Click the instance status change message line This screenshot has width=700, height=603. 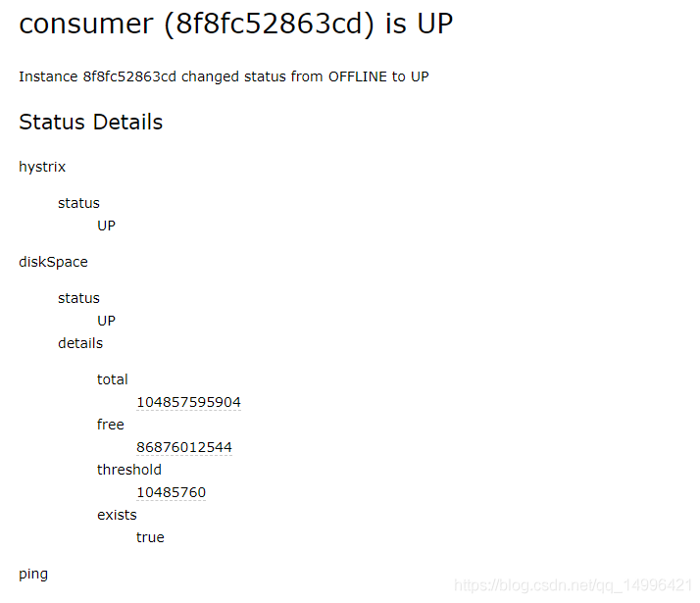point(224,76)
